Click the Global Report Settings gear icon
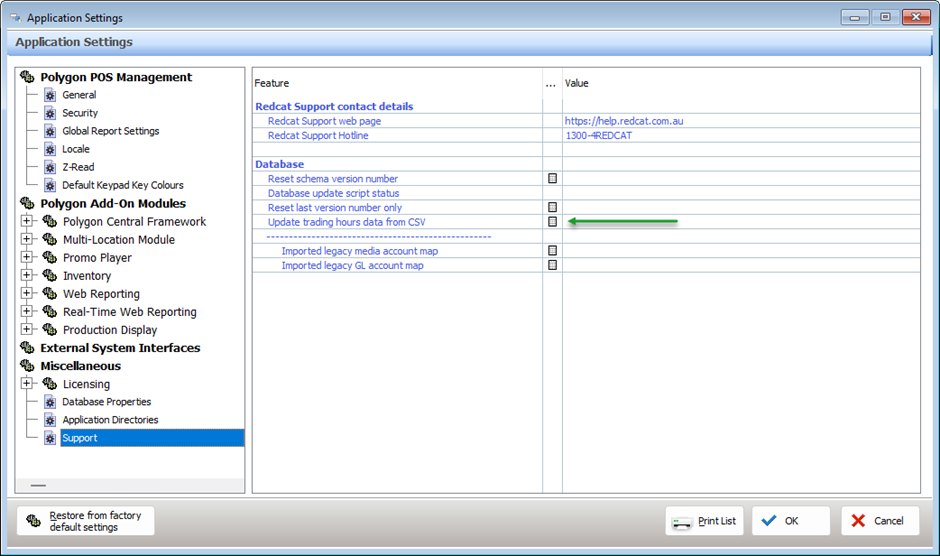Viewport: 940px width, 556px height. 50,131
